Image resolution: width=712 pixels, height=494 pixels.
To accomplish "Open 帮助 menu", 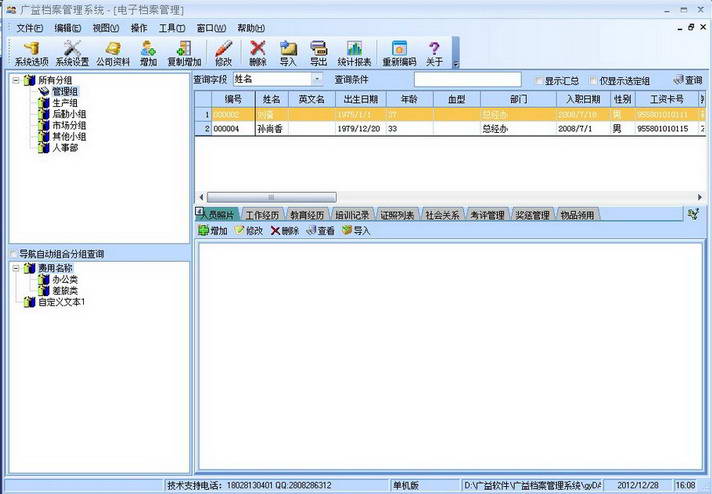I will click(x=251, y=28).
